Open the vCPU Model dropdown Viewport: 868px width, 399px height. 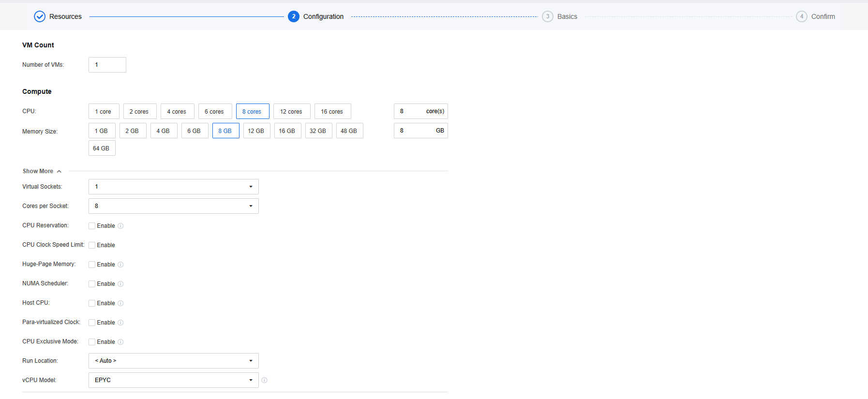pos(174,380)
